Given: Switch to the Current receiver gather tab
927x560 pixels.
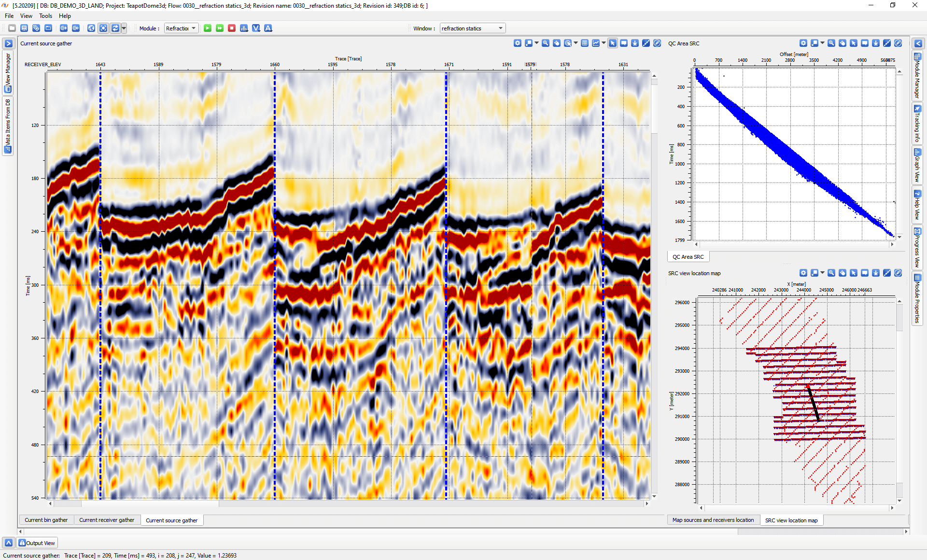Looking at the screenshot, I should click(x=107, y=520).
